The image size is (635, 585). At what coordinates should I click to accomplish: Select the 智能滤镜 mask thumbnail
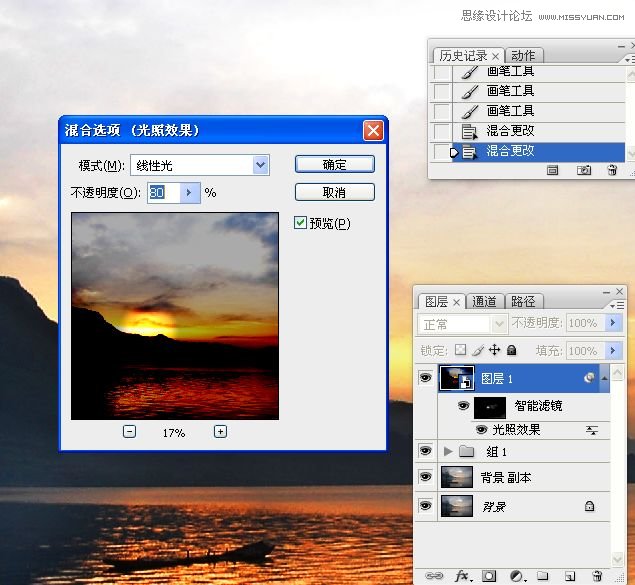point(490,407)
